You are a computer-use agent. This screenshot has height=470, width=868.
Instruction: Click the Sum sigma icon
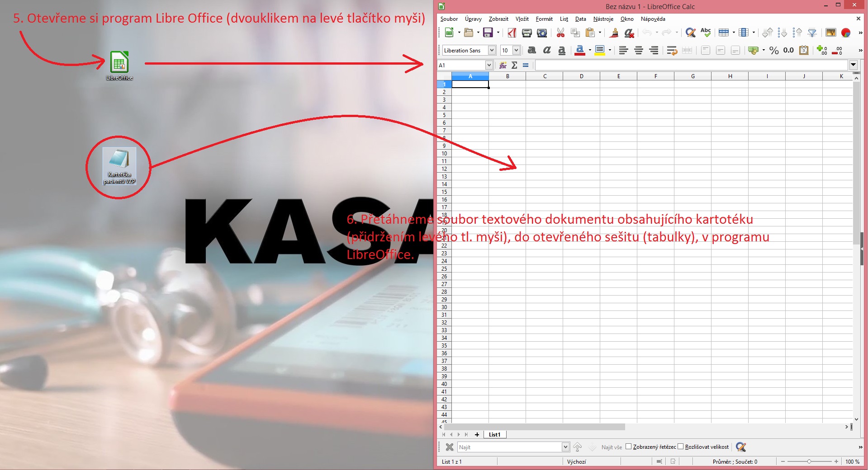514,65
